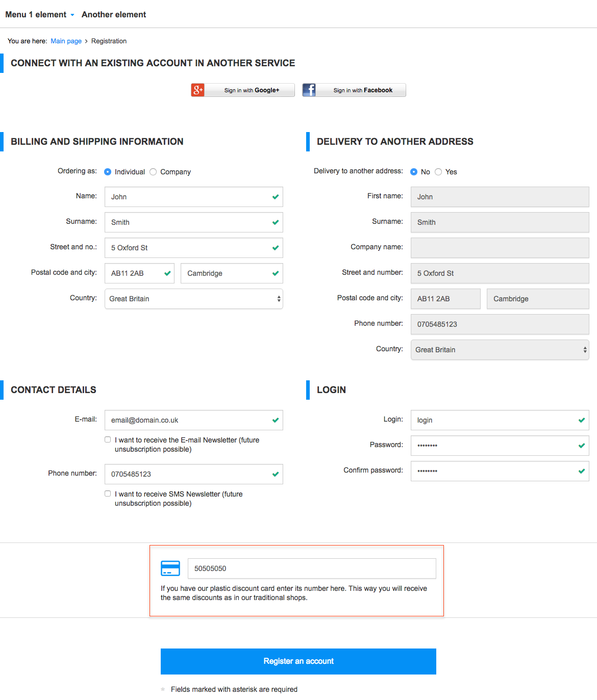Click the green checkmark in E-mail field
The height and width of the screenshot is (700, 597).
click(x=276, y=420)
